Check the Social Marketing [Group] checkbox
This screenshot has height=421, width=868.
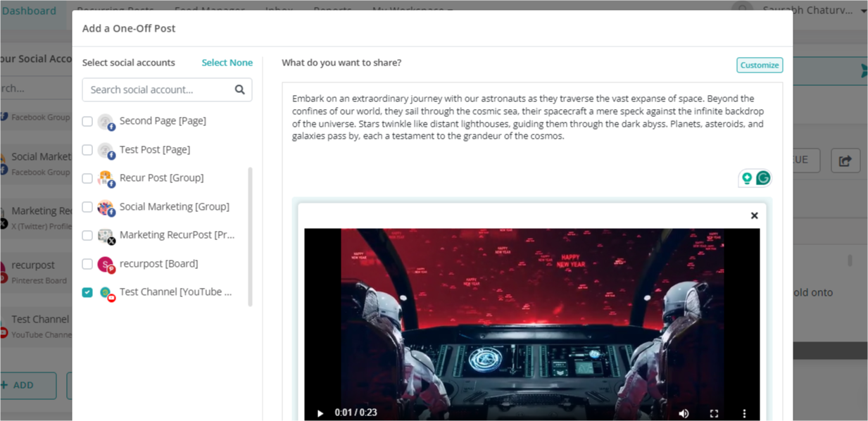(87, 207)
